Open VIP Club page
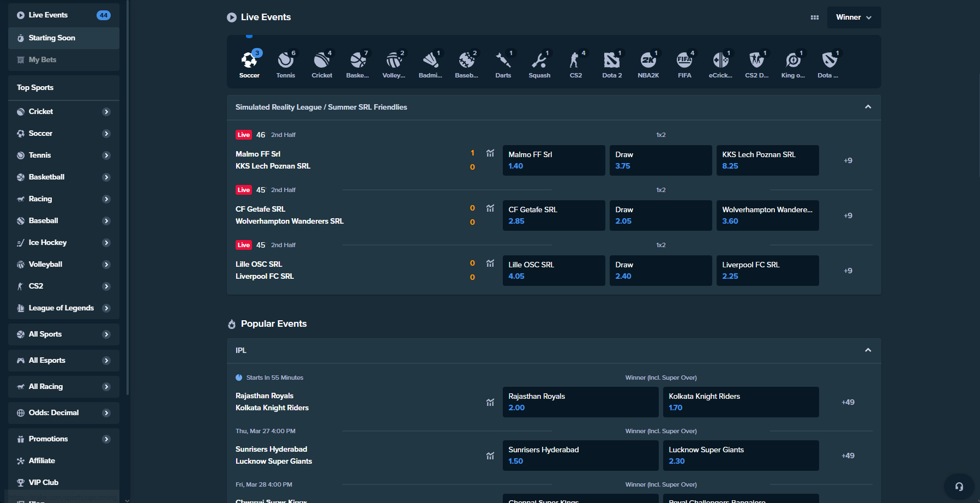Viewport: 980px width, 503px height. click(x=64, y=483)
